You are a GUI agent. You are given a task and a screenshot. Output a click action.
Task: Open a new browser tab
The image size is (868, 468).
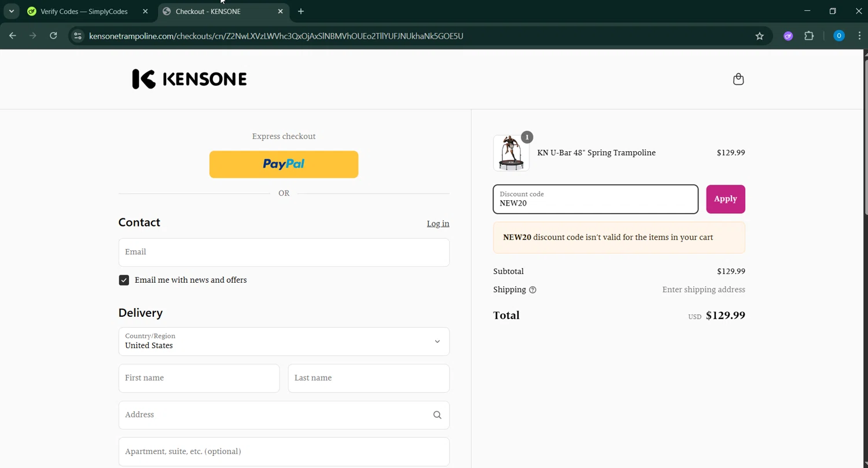tap(301, 11)
